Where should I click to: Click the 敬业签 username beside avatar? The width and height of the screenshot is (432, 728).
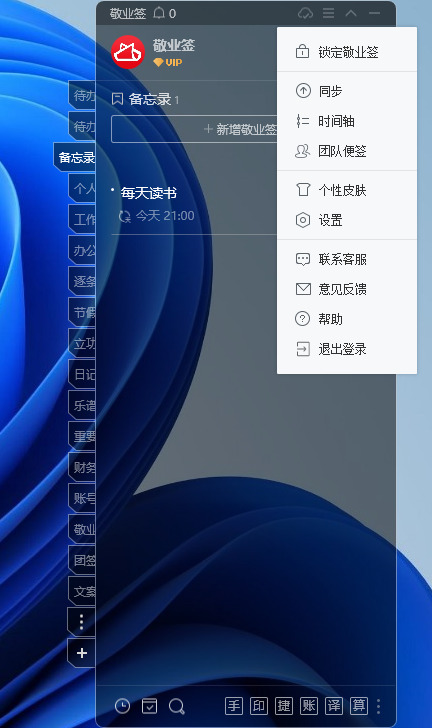pos(174,46)
